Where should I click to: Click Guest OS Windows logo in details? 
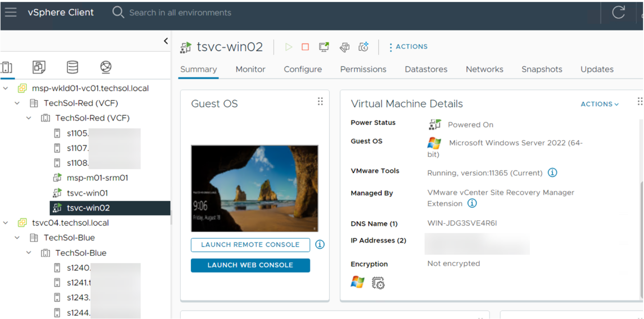click(x=434, y=143)
